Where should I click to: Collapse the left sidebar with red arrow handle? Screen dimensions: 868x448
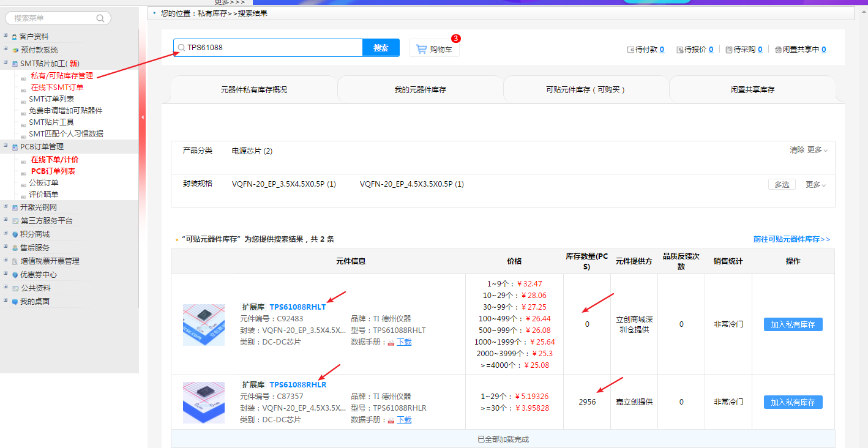142,116
